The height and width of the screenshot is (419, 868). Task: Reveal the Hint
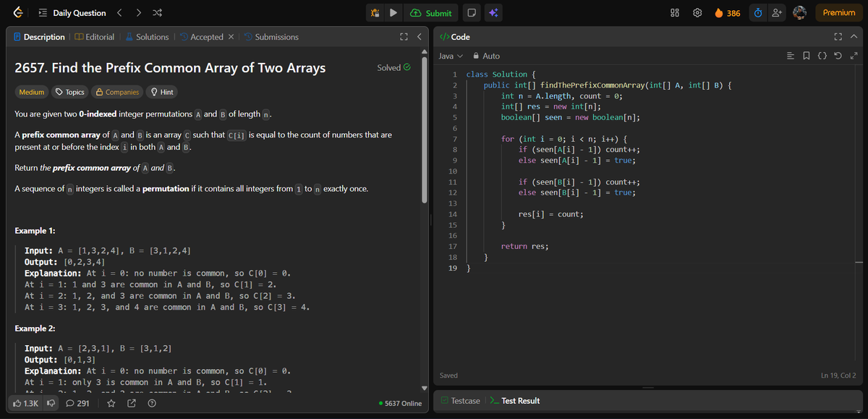point(161,92)
